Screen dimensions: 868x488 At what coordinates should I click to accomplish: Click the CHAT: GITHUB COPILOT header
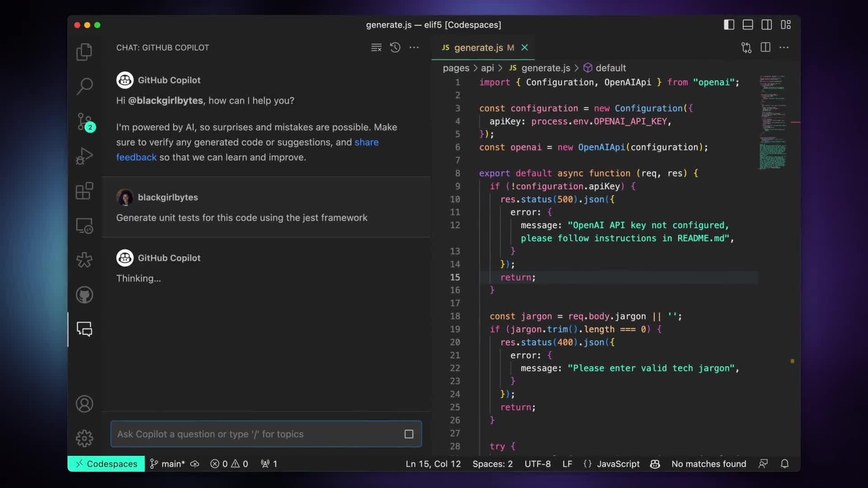(163, 48)
